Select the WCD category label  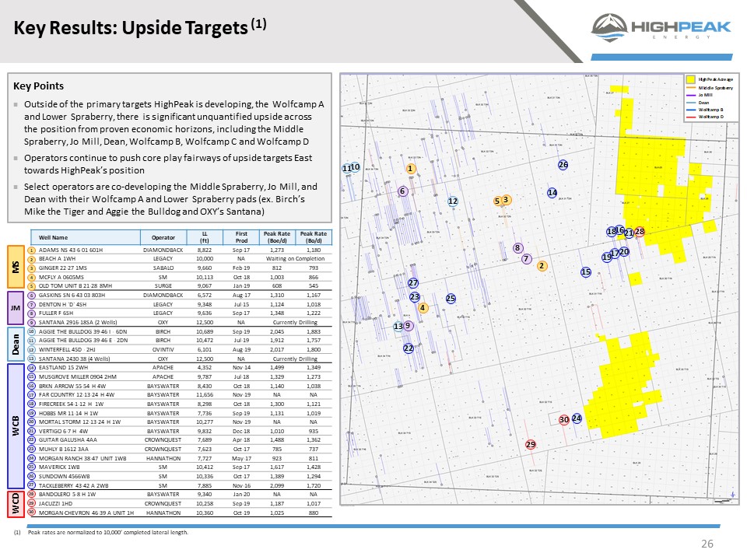pyautogui.click(x=16, y=504)
